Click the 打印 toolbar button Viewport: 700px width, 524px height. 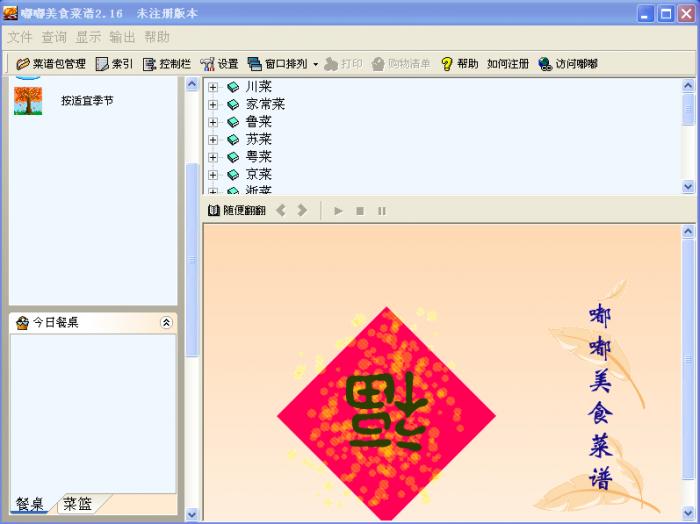point(343,64)
